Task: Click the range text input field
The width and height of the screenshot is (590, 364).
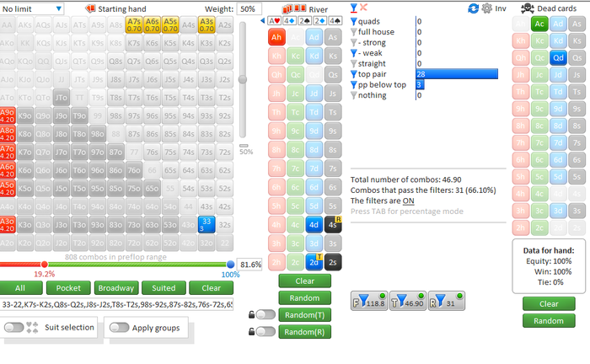Action: click(x=116, y=304)
